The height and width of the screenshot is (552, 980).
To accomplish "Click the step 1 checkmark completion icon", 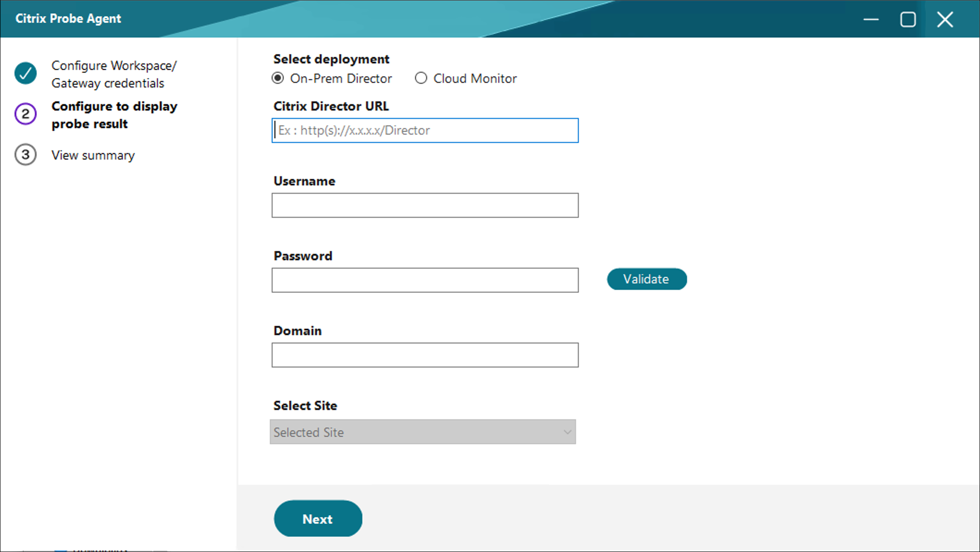I will click(x=25, y=74).
